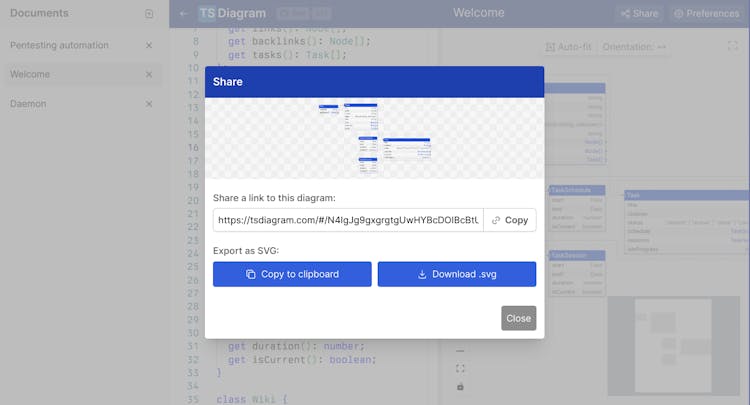This screenshot has height=405, width=750.
Task: Click the fullscreen icon above the diagram
Action: coord(733,46)
